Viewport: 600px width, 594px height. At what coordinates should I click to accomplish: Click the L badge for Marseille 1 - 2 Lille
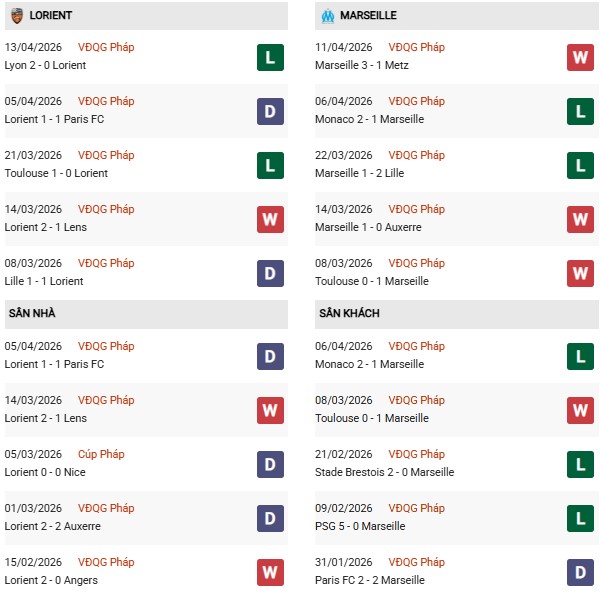pos(580,165)
